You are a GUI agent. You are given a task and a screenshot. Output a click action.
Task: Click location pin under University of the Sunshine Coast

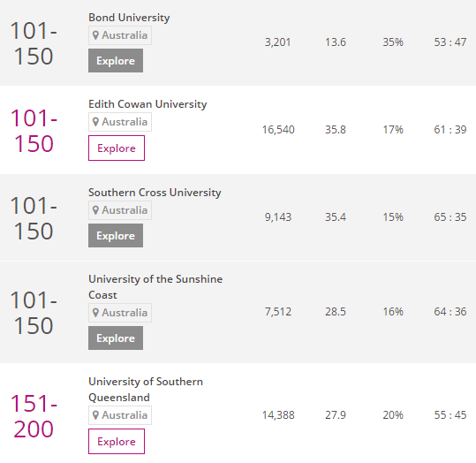pos(95,313)
